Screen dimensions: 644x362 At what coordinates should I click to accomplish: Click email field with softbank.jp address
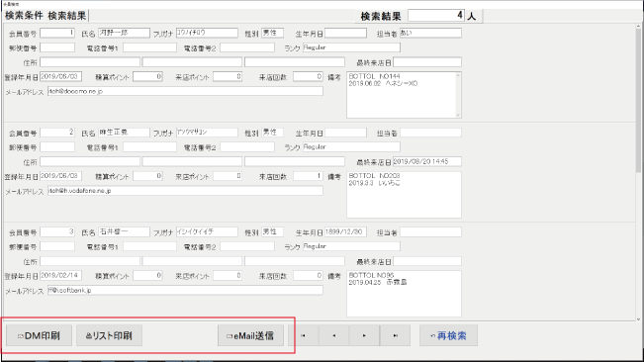click(185, 290)
